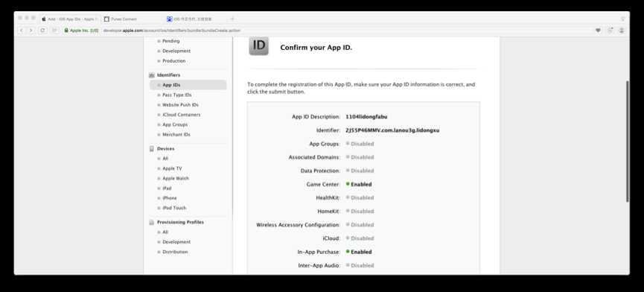Click the green lock security icon
The image size is (644, 292).
pyautogui.click(x=66, y=31)
